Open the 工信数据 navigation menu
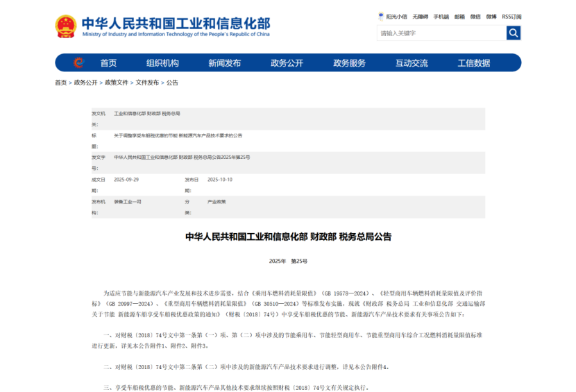 point(473,63)
